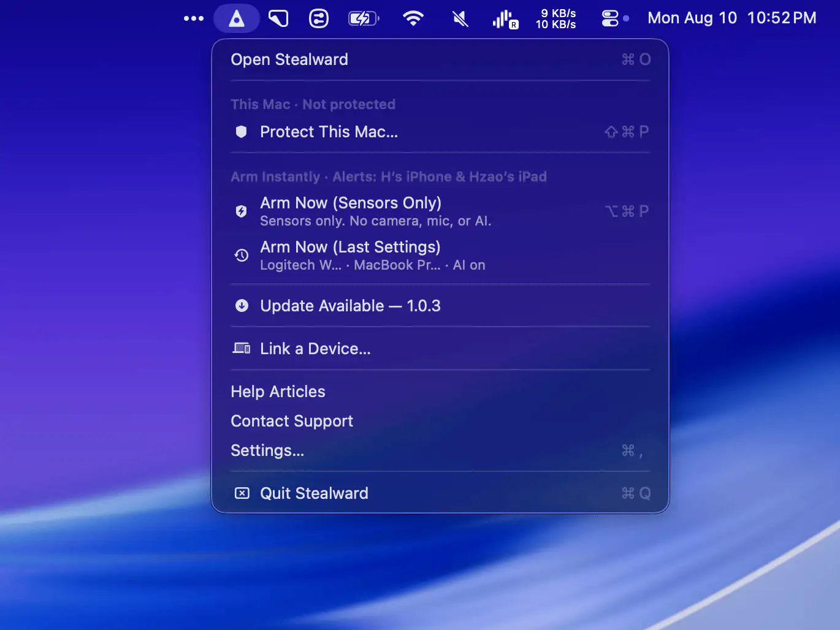840x630 pixels.
Task: Click the shield icon beside Protect This Mac
Action: (242, 132)
